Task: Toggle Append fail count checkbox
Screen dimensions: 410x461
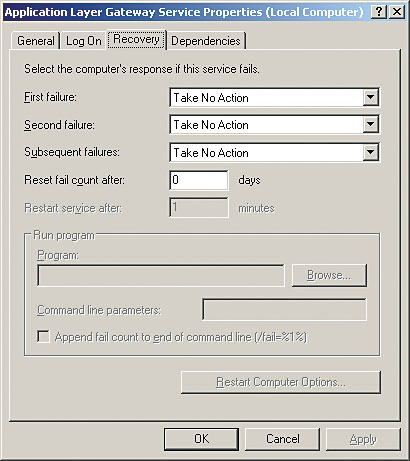Action: pyautogui.click(x=43, y=337)
